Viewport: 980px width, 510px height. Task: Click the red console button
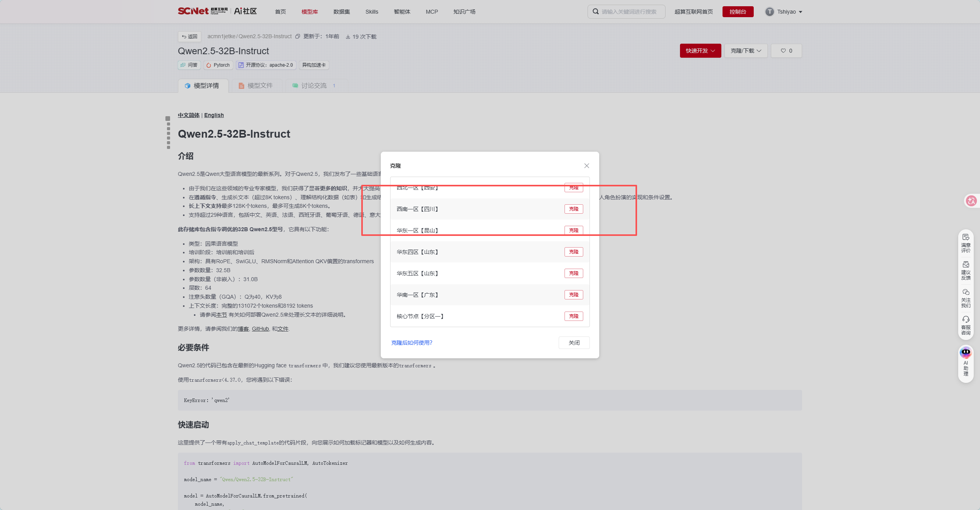click(x=738, y=12)
